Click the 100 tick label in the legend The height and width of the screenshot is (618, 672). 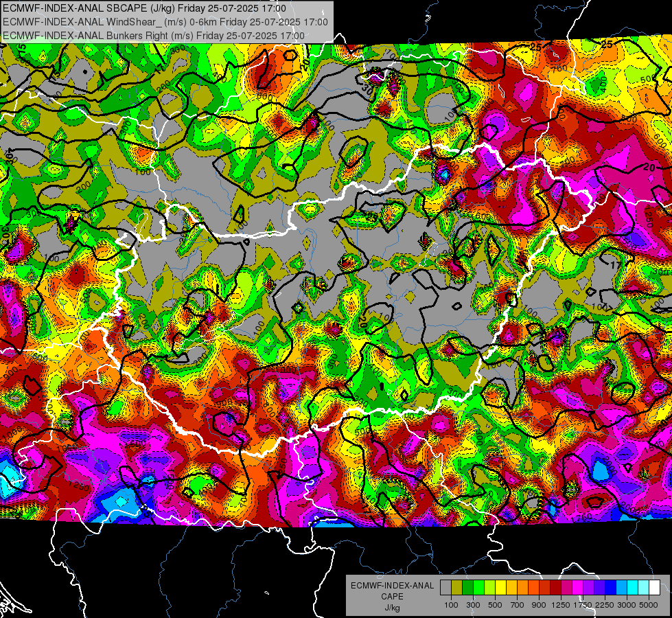pyautogui.click(x=451, y=605)
